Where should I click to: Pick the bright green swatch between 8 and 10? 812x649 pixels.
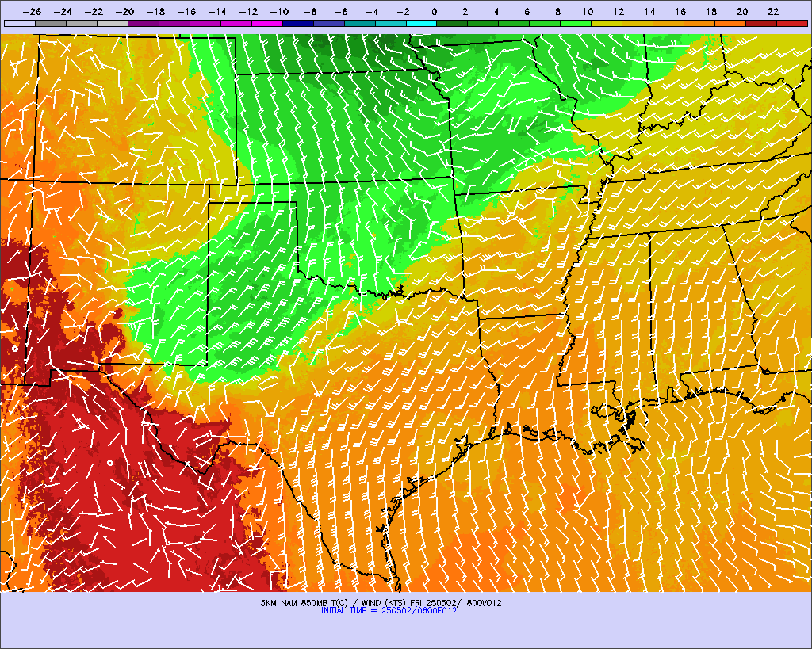[576, 23]
